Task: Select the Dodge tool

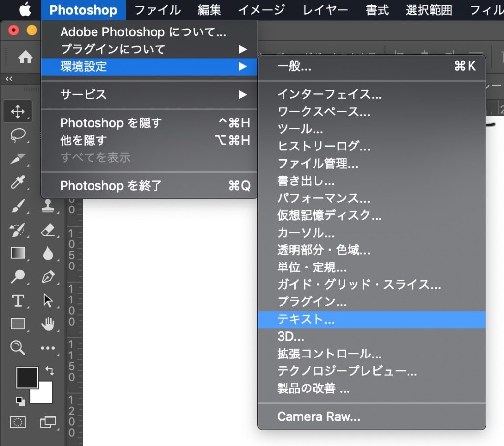Action: pyautogui.click(x=18, y=276)
